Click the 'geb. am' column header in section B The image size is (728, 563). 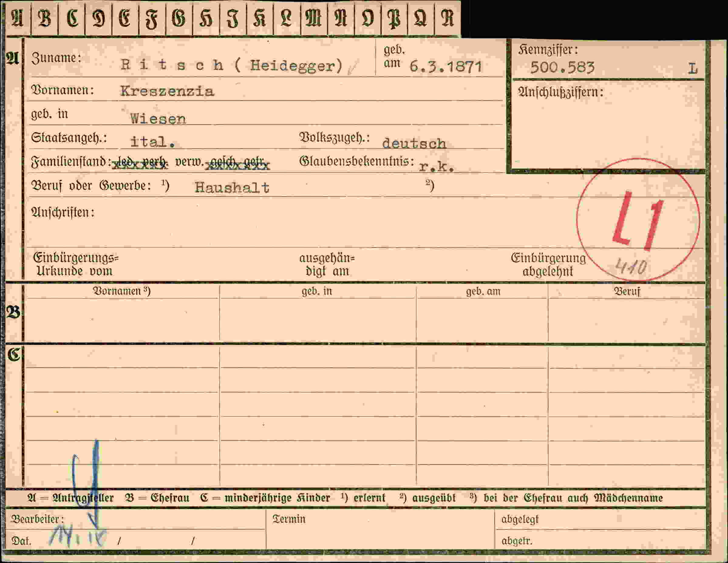[x=483, y=291]
